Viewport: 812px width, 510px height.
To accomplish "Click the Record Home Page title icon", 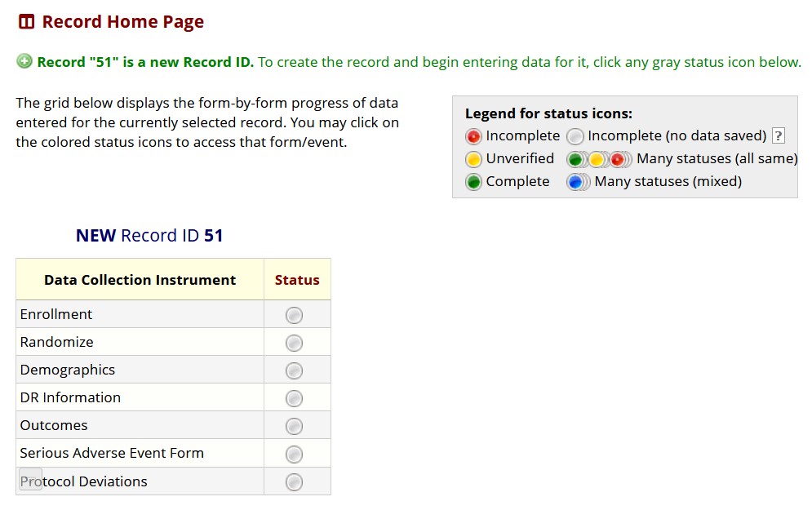I will coord(27,22).
